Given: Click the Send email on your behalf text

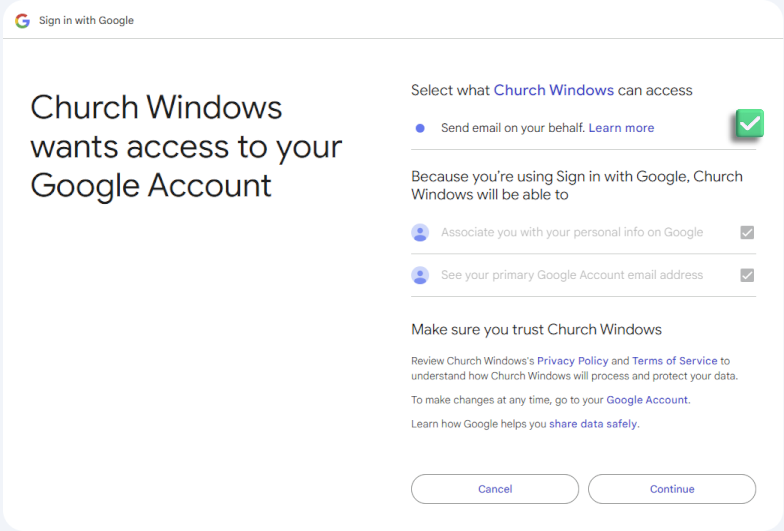Looking at the screenshot, I should 512,128.
